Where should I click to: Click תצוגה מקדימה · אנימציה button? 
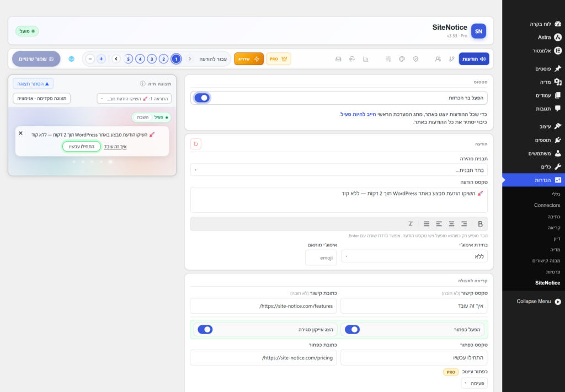pos(42,99)
